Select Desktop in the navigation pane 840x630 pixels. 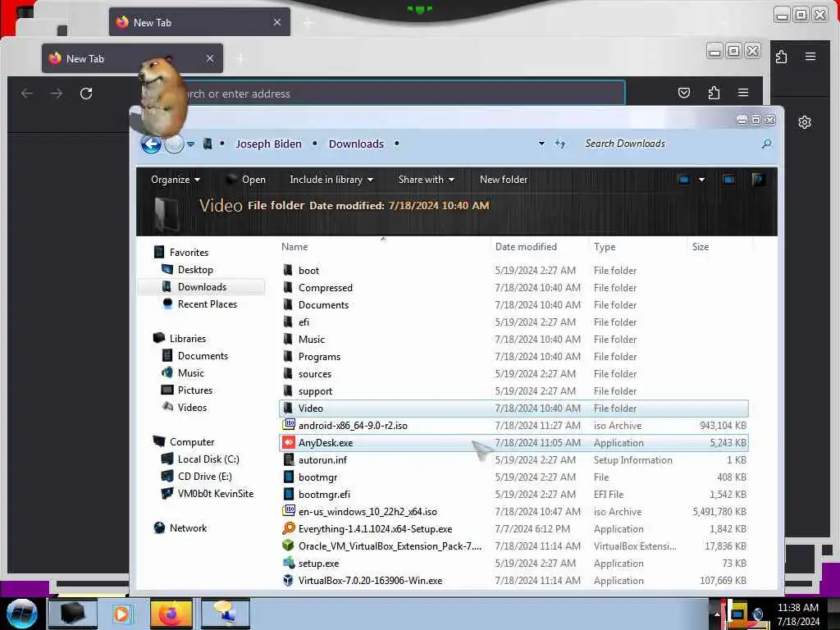point(195,269)
